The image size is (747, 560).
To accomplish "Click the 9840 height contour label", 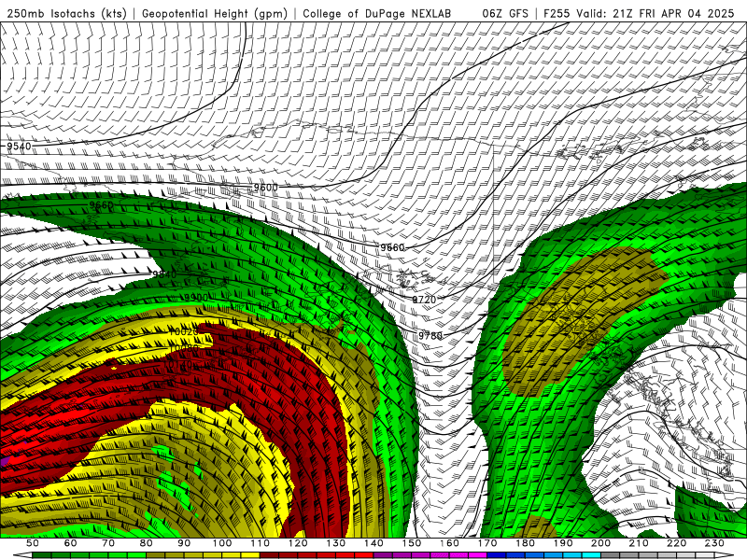I will click(x=165, y=274).
